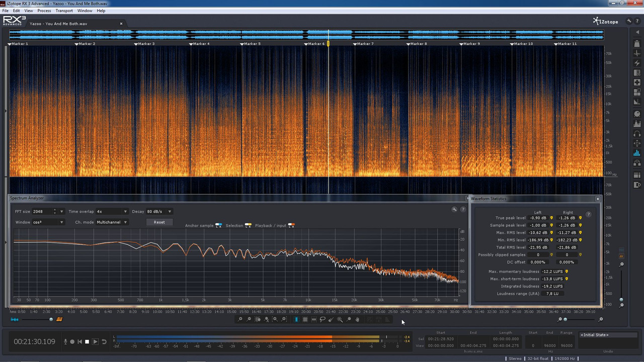Open the EQ curve module icon
This screenshot has height=362, width=644.
pyautogui.click(x=637, y=123)
